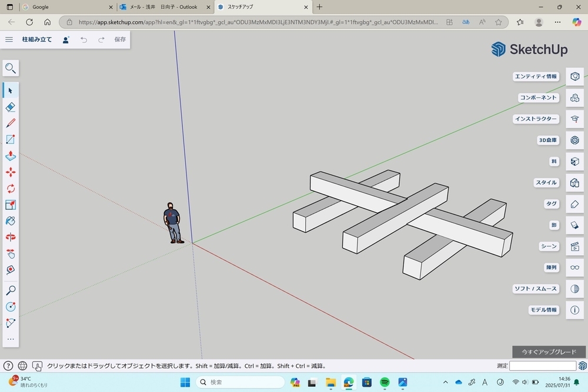Image resolution: width=588 pixels, height=392 pixels.
Task: Add this page to favorites star
Action: click(x=499, y=22)
